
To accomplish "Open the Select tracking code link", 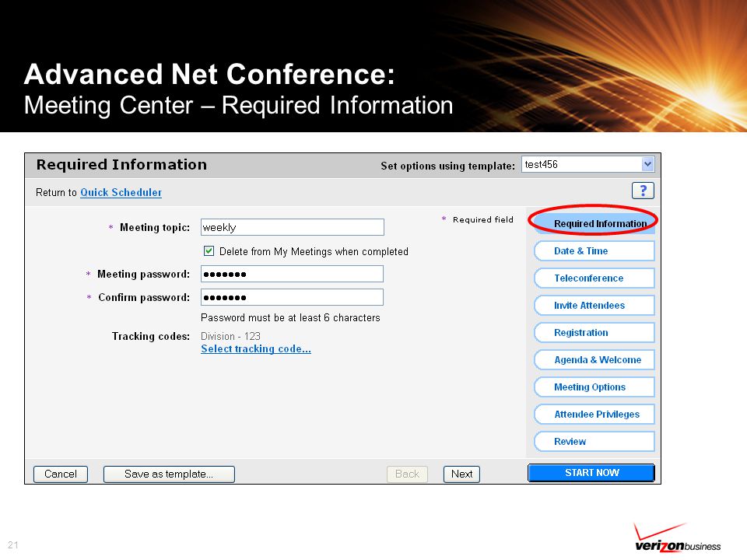I will click(x=256, y=348).
